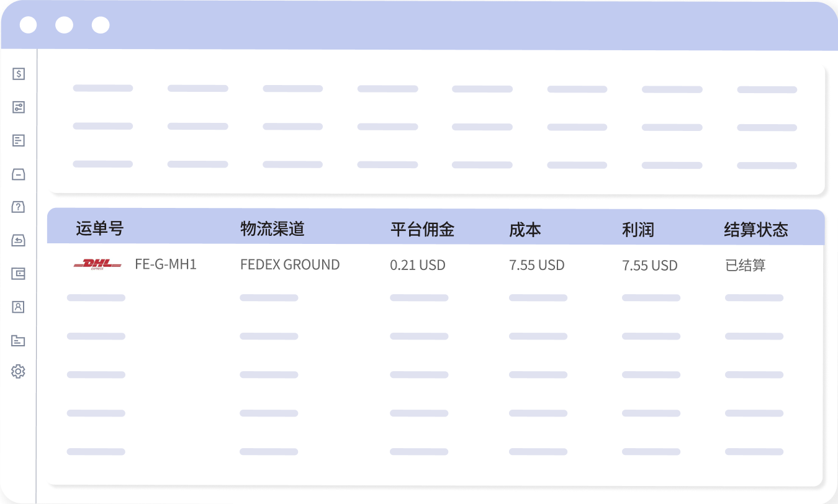Open settings gear icon in sidebar

tap(19, 372)
